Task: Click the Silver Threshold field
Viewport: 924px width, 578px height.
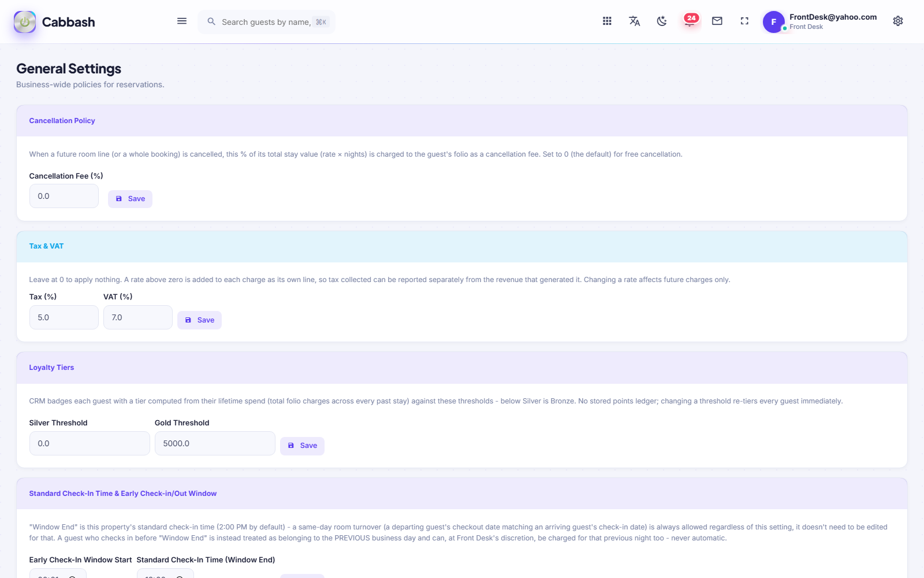Action: tap(90, 443)
